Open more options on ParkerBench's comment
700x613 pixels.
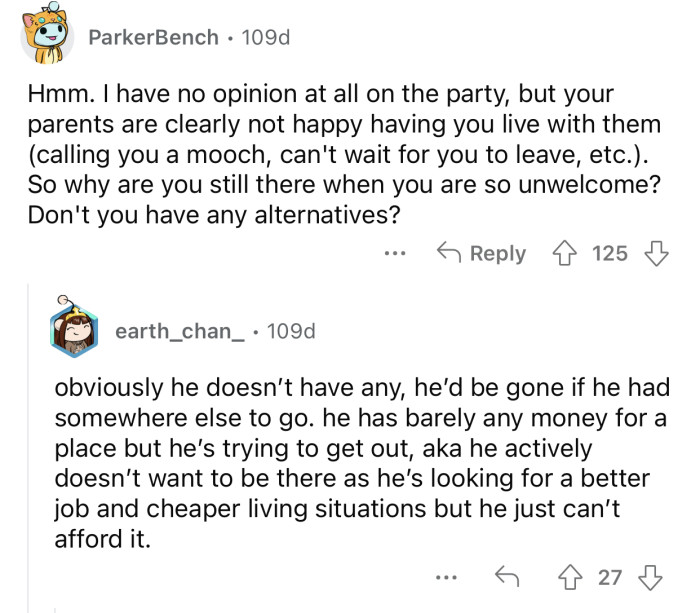395,254
